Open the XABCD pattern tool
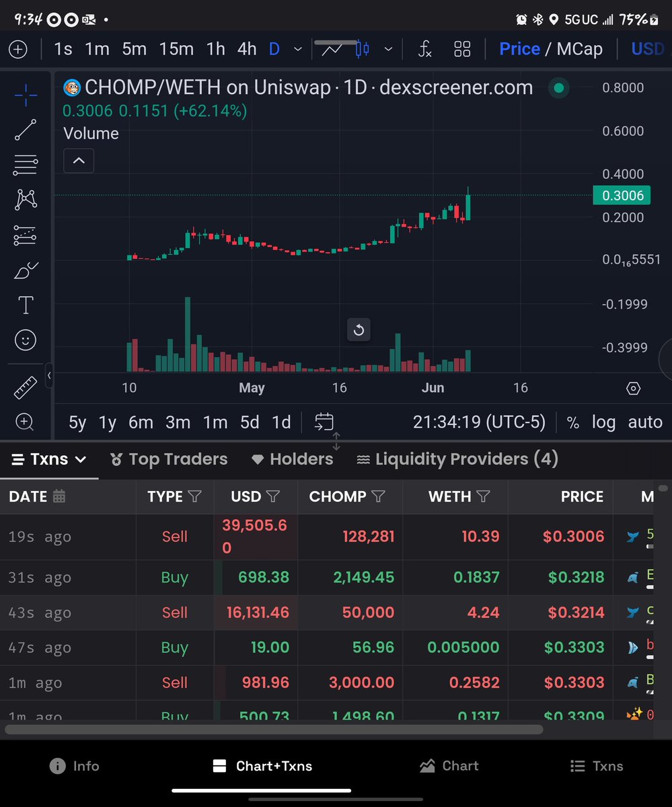 [25, 199]
